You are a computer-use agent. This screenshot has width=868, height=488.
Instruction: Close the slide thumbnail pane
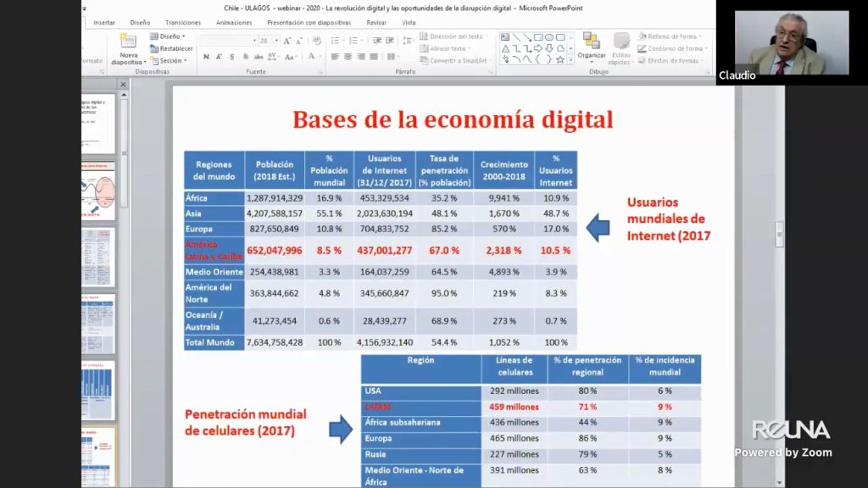click(123, 84)
